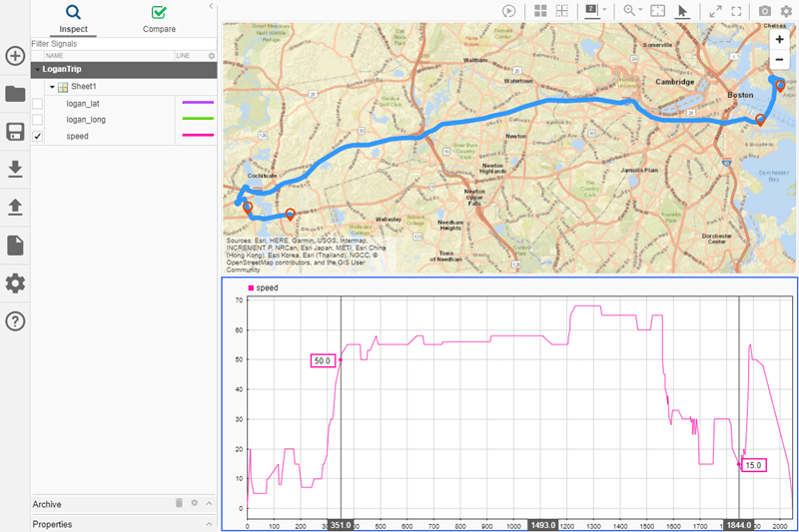Click the Export data upload icon
This screenshot has width=799, height=532.
click(x=15, y=207)
